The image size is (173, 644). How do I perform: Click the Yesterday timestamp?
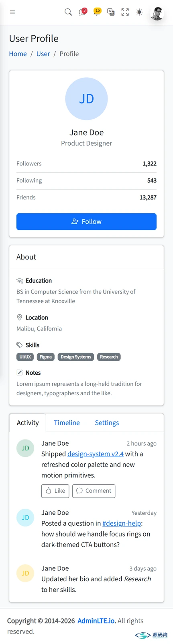[144, 513]
